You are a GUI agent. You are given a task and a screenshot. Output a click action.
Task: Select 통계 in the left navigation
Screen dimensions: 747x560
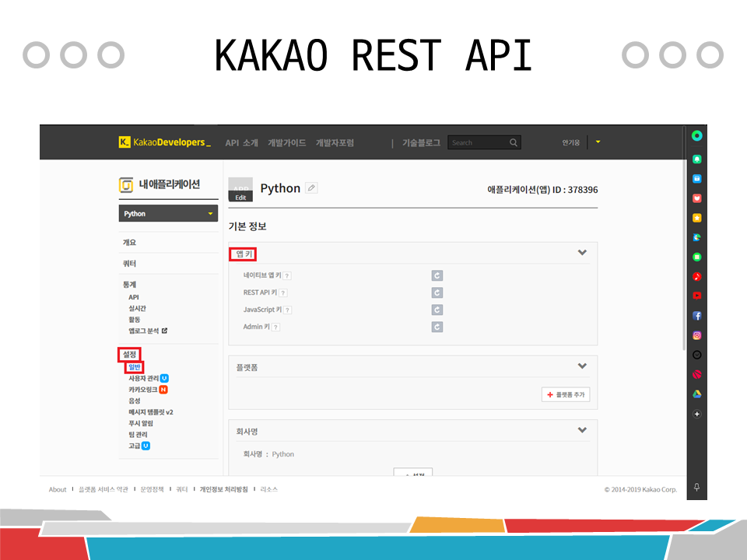(129, 285)
